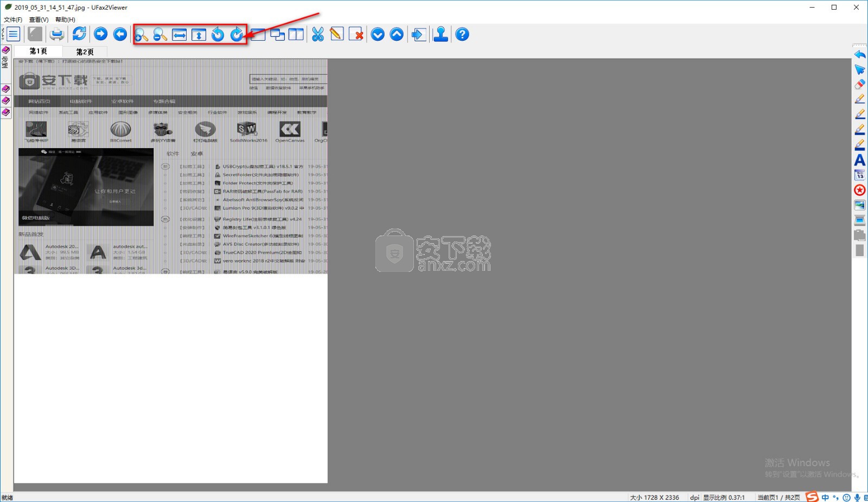Go to previous page with left arrow
Screen dimensions: 868x502
pyautogui.click(x=120, y=34)
